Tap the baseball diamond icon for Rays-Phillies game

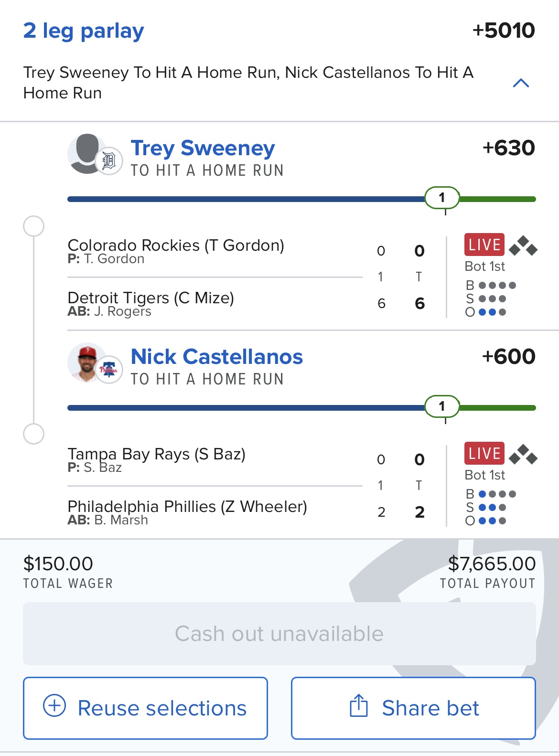(523, 454)
